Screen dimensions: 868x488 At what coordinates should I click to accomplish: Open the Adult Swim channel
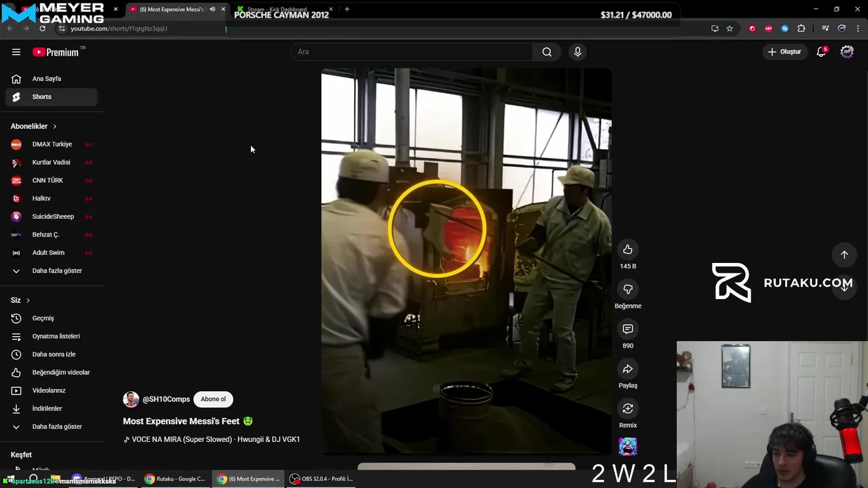(x=51, y=253)
